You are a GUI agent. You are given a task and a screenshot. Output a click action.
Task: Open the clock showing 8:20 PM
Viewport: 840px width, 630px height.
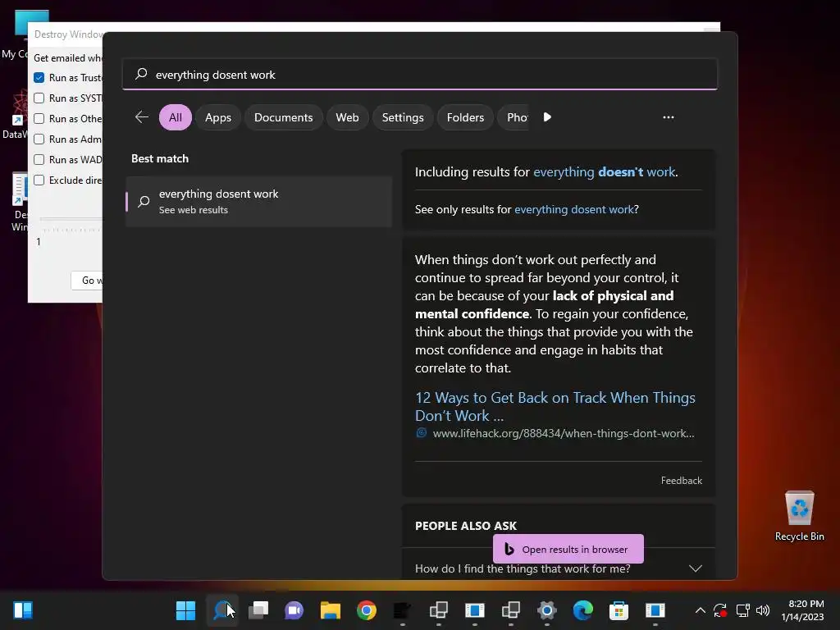click(x=802, y=610)
